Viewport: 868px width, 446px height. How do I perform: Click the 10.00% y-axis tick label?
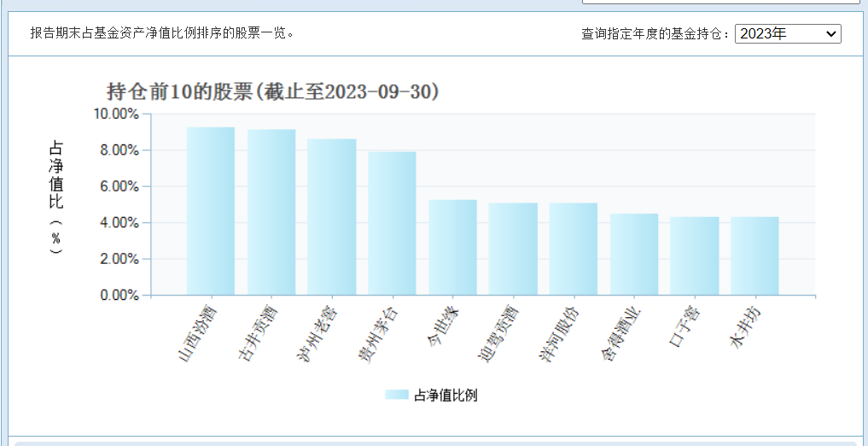tap(114, 114)
